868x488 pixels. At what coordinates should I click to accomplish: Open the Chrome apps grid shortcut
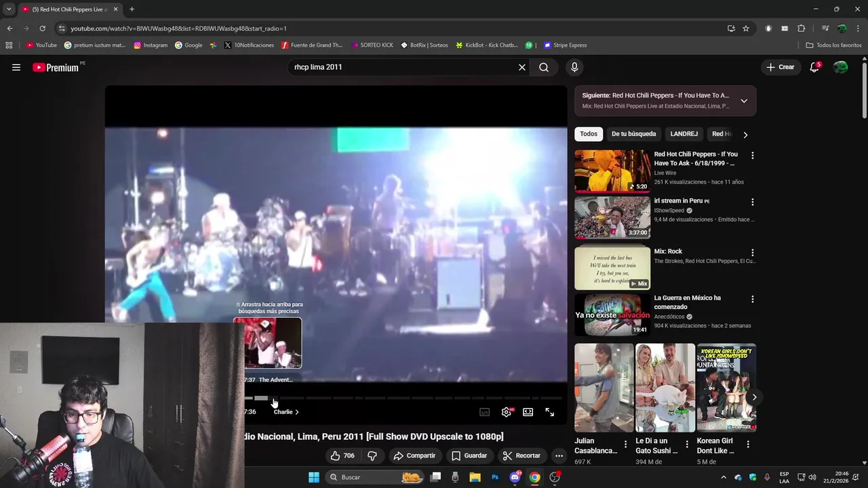[x=9, y=45]
